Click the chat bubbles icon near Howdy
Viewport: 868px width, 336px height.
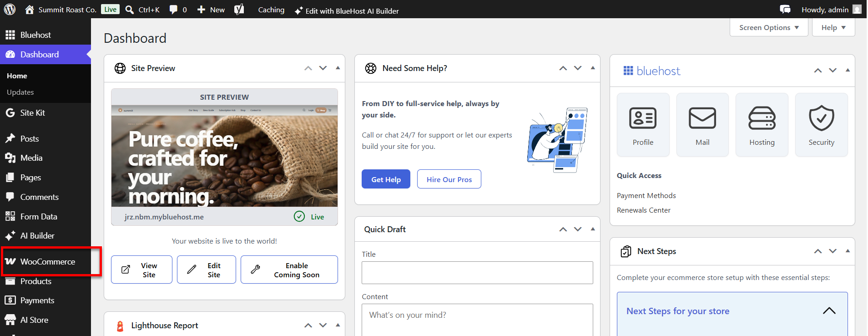(x=785, y=9)
